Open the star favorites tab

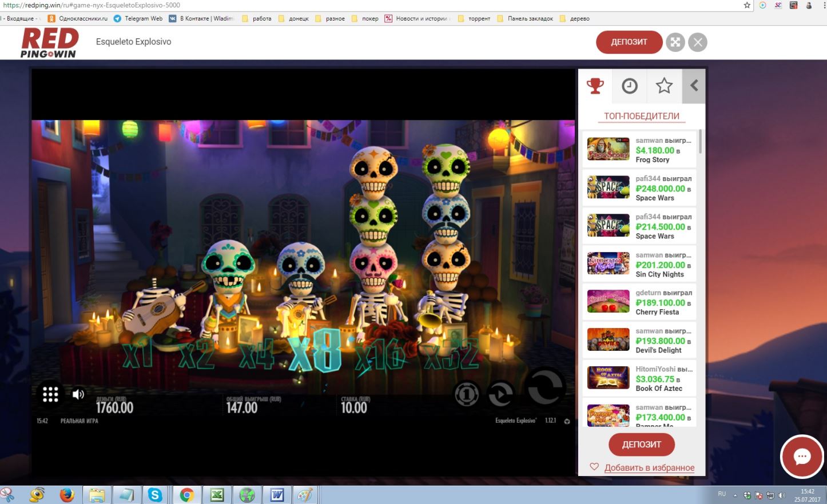664,86
